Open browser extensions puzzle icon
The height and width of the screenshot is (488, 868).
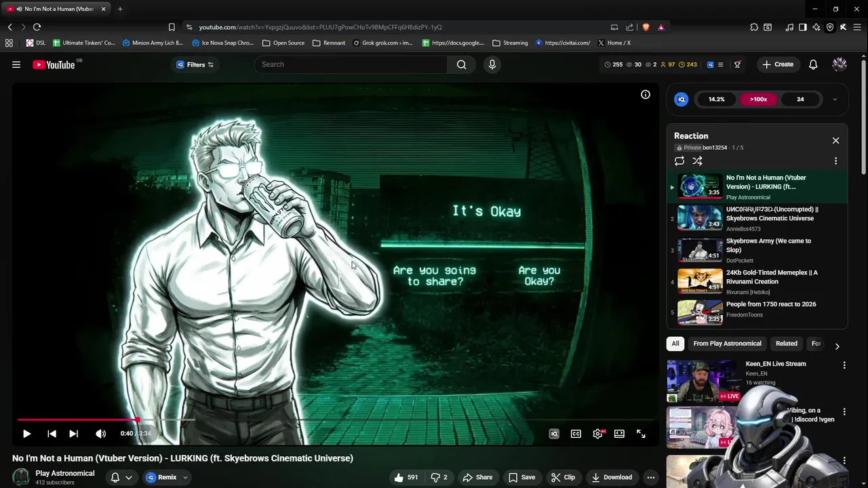(x=754, y=27)
